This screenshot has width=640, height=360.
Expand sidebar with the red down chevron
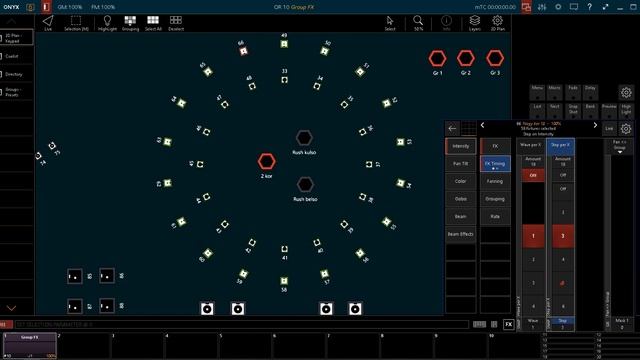point(11,308)
